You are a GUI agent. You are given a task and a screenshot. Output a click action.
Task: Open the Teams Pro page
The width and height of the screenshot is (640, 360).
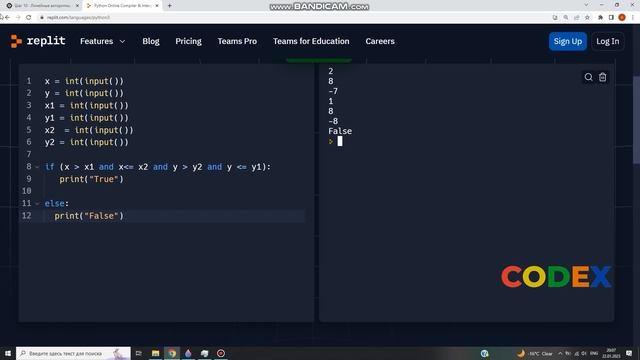pos(237,41)
